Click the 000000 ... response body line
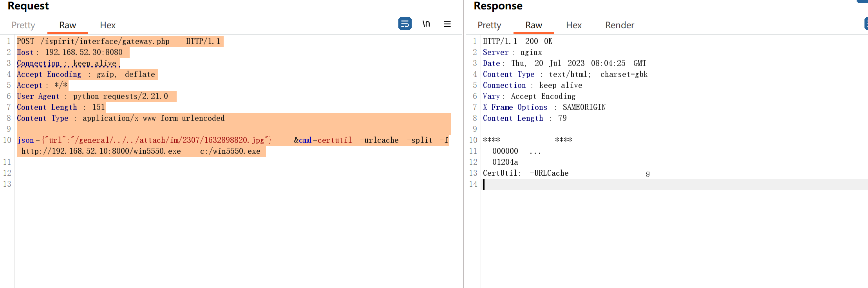 tap(517, 151)
